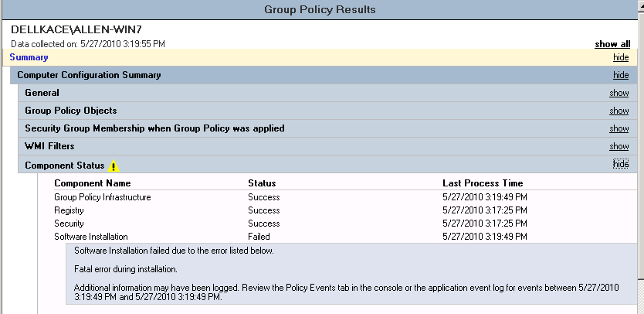Click the Last Process Time column header
The image size is (644, 314).
point(483,183)
